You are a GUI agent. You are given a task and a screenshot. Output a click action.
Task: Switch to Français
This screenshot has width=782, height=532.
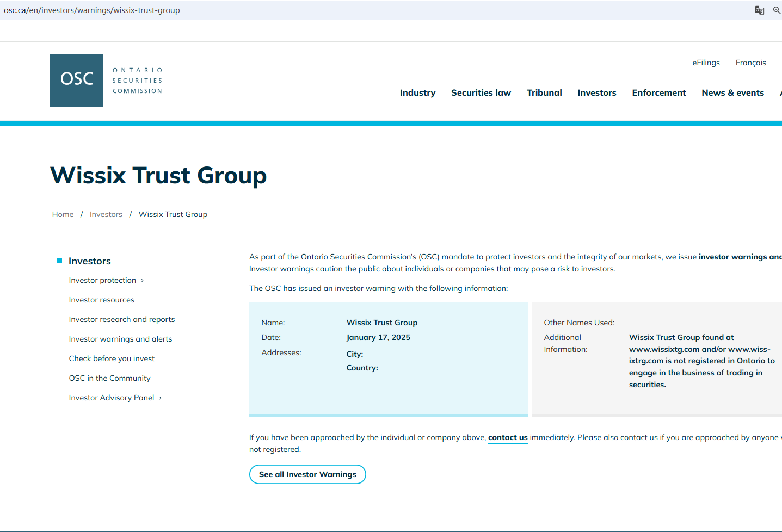(x=751, y=63)
